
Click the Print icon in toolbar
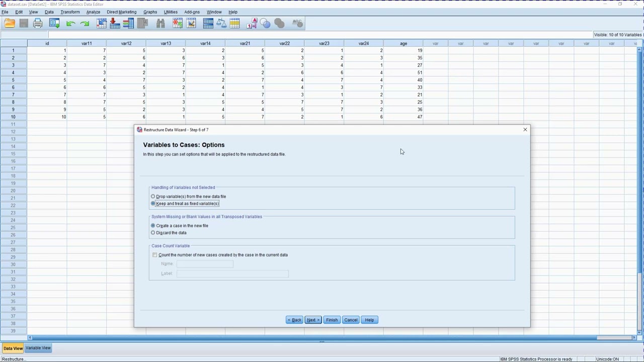(x=38, y=23)
